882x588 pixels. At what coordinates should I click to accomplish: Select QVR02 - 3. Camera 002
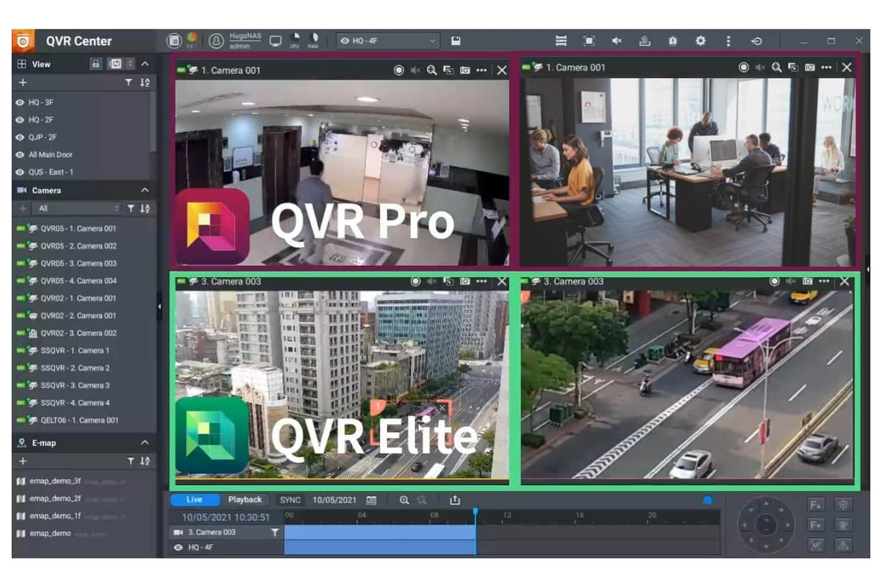[x=79, y=333]
